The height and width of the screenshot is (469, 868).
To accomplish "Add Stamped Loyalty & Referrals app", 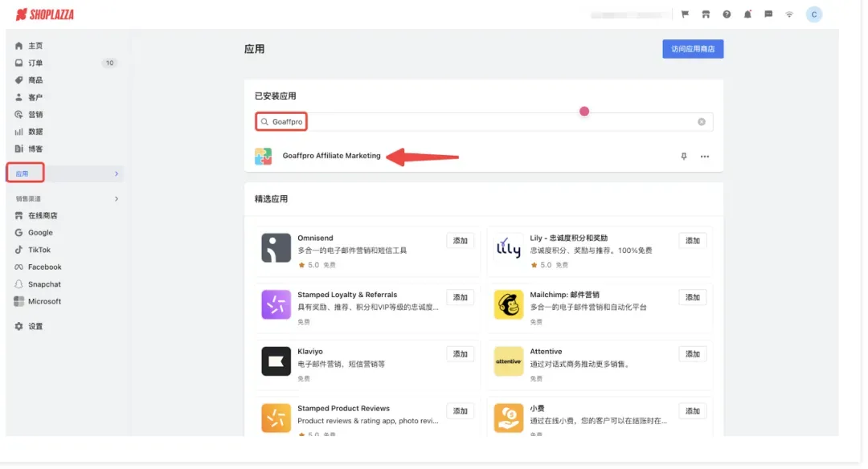I will pyautogui.click(x=460, y=298).
